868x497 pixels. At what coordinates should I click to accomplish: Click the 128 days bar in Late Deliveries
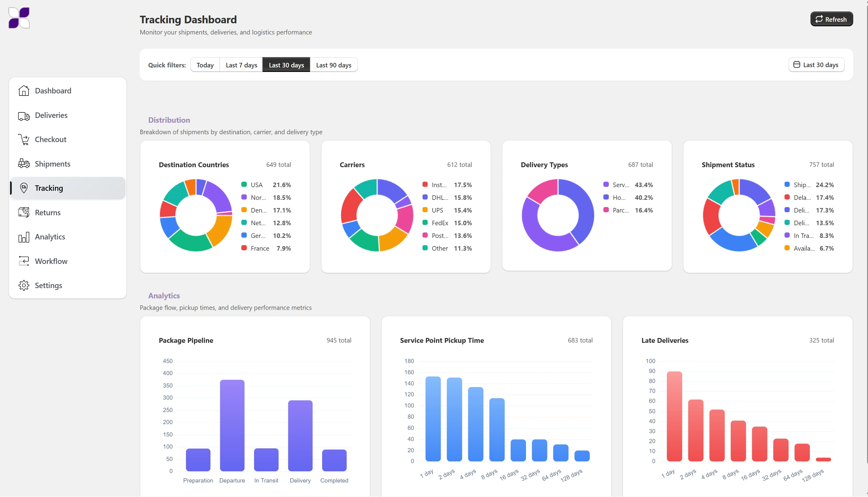[823, 460]
